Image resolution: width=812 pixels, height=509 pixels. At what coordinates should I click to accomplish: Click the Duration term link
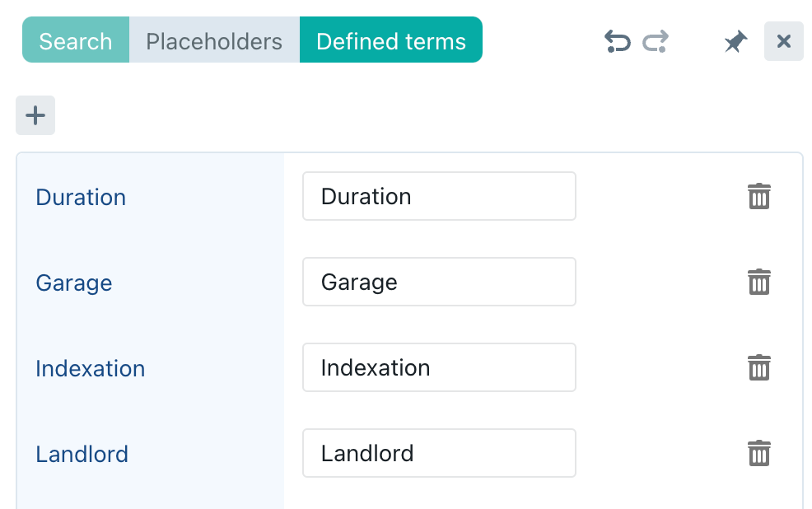coord(81,198)
